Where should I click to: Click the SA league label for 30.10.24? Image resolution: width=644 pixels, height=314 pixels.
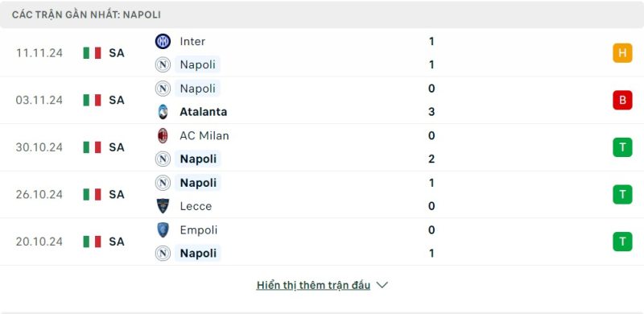tap(117, 147)
